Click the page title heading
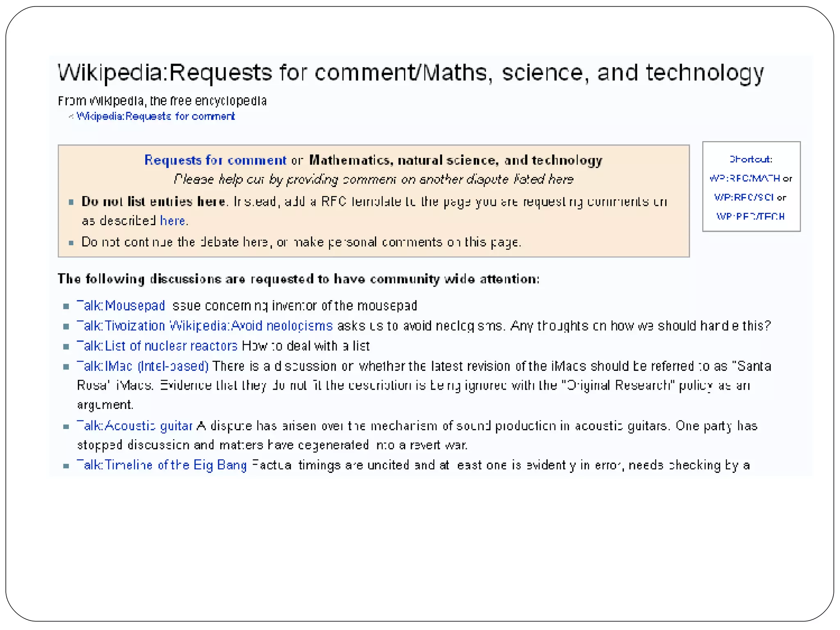The height and width of the screenshot is (630, 840). 410,73
